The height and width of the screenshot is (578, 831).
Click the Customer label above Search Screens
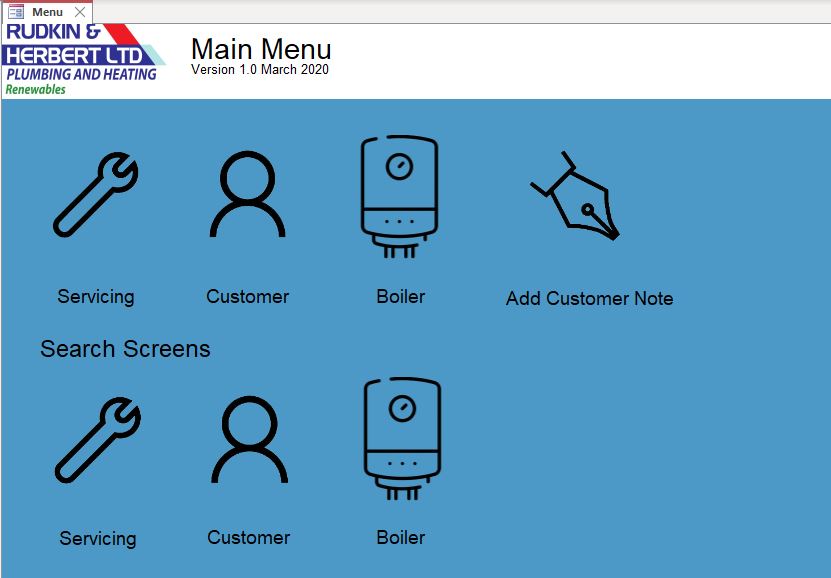pyautogui.click(x=247, y=296)
